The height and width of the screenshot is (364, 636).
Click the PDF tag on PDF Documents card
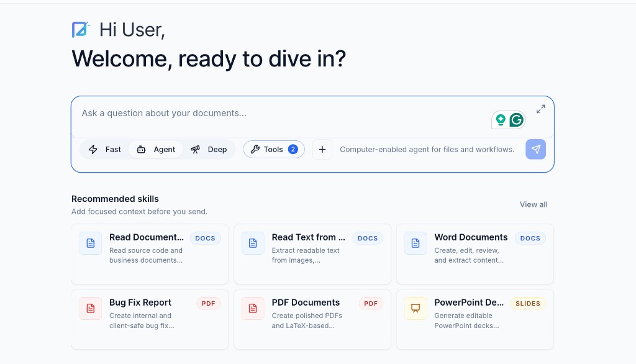371,304
